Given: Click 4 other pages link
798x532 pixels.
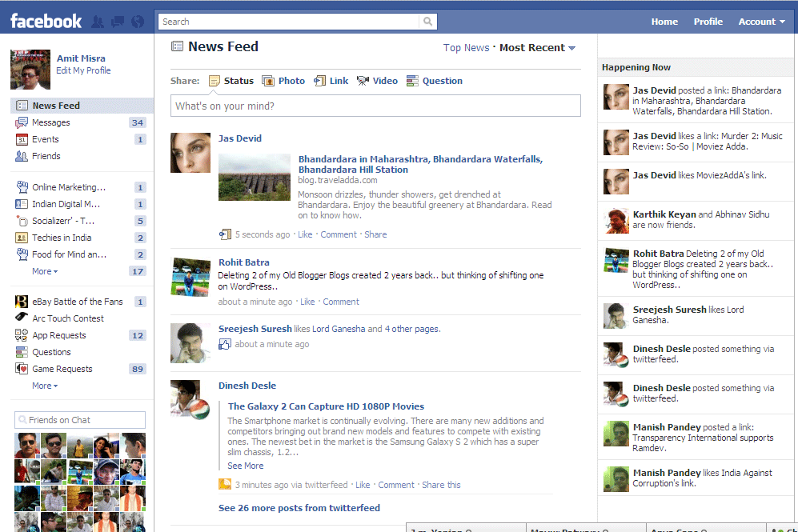Looking at the screenshot, I should (x=412, y=329).
